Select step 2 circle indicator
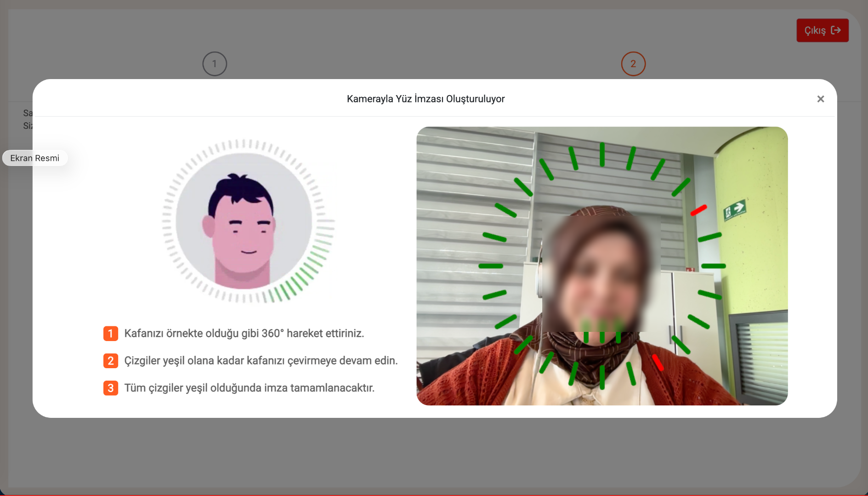The height and width of the screenshot is (496, 868). click(x=633, y=64)
